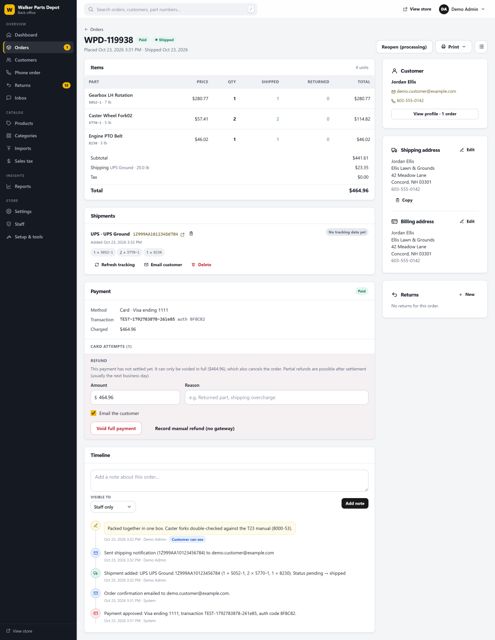Toggle Email the customer checkbox

(x=93, y=413)
